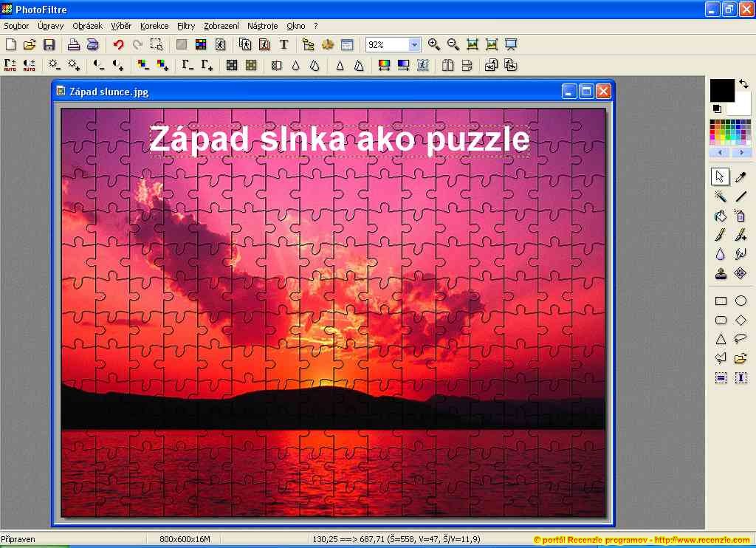Select the paint bucket fill tool
756x548 pixels.
721,216
